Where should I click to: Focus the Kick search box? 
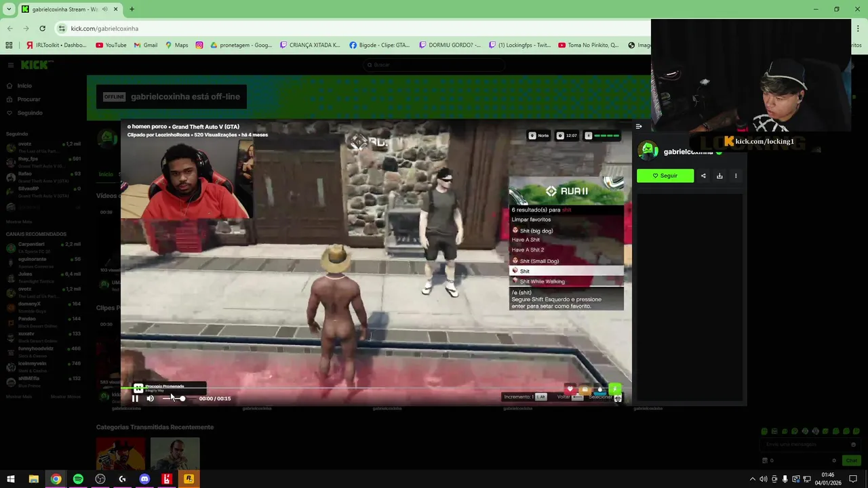(x=434, y=65)
